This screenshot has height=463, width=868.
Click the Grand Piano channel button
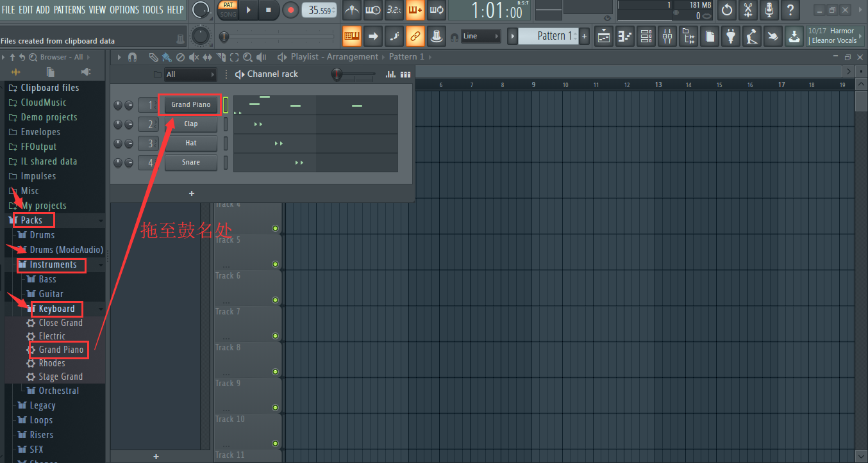tap(191, 104)
